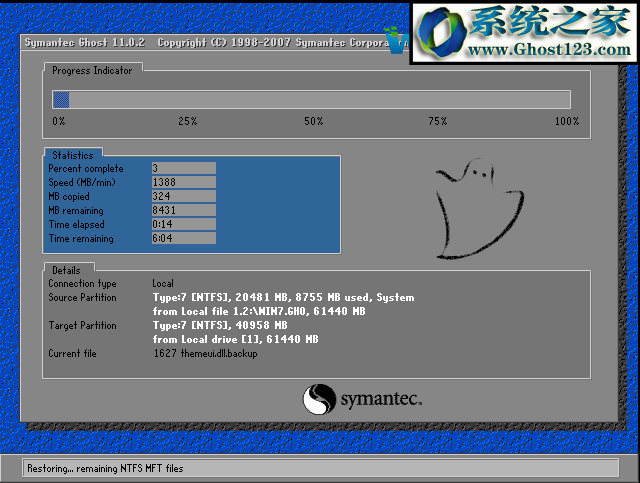This screenshot has width=640, height=483.
Task: Click the 'Connection type' label
Action: pyautogui.click(x=82, y=283)
